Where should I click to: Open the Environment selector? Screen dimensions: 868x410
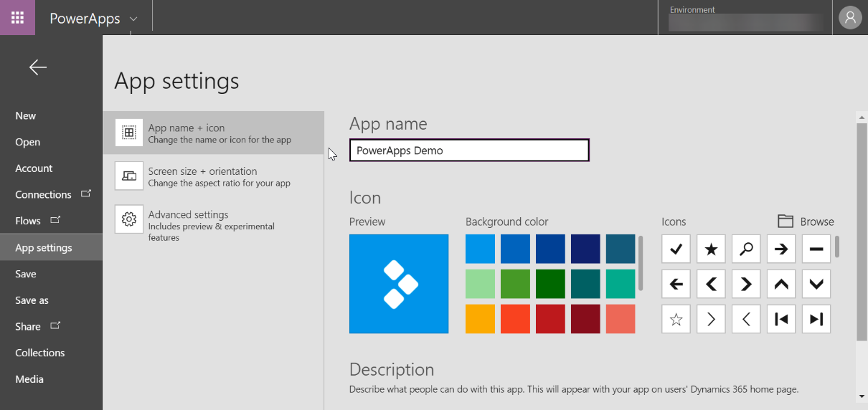click(x=745, y=17)
